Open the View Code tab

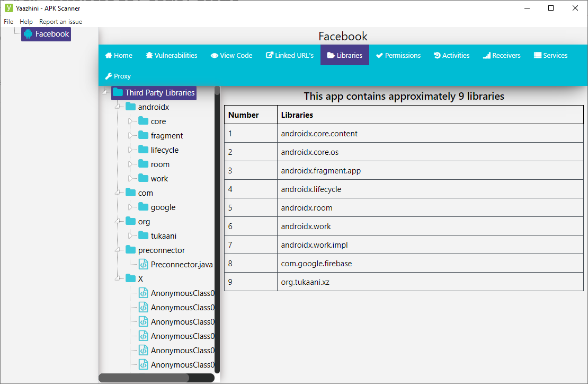click(231, 55)
